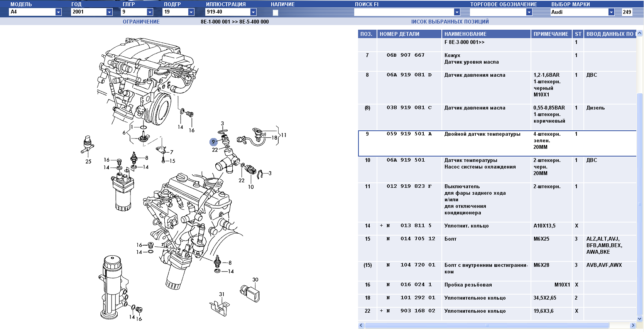Click the ОГРАНИЧЕНИЕ label
This screenshot has width=644, height=332.
click(141, 22)
